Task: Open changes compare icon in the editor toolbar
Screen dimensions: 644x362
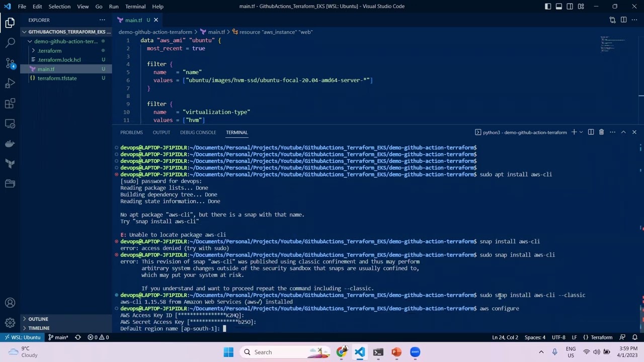Action: click(612, 20)
